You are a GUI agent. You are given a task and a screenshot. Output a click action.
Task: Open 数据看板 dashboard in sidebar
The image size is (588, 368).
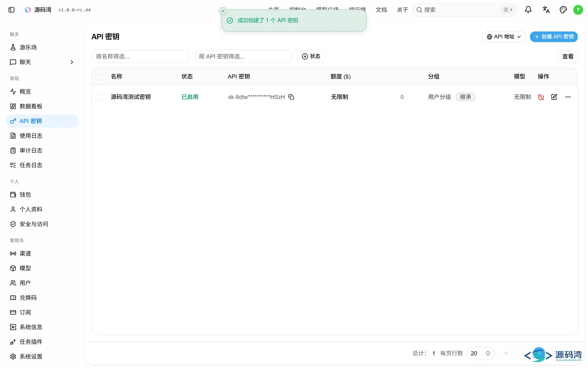click(x=43, y=106)
